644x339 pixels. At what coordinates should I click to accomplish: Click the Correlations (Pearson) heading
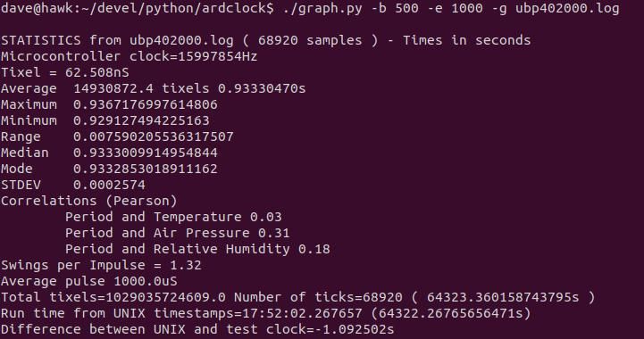(x=89, y=201)
